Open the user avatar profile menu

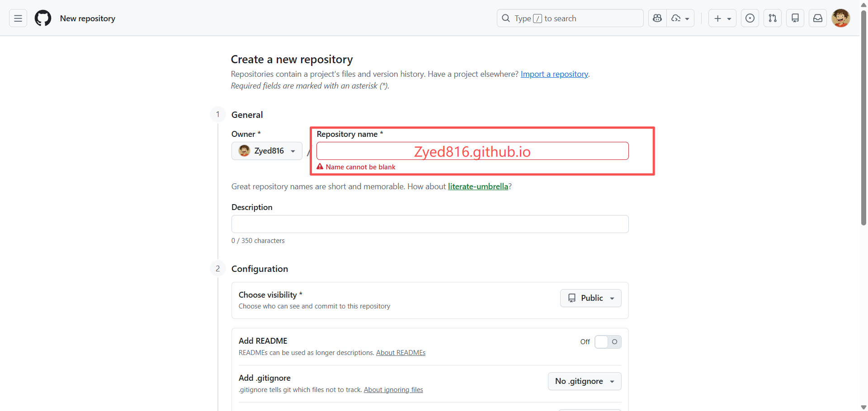841,18
